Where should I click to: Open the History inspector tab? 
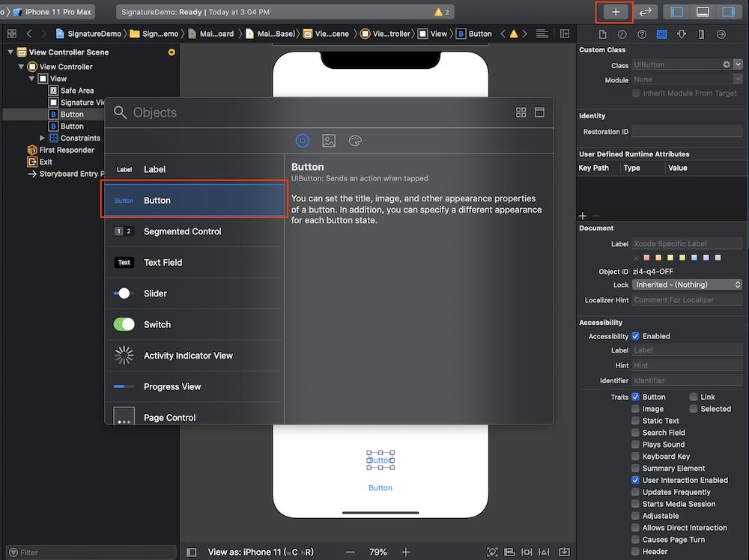coord(622,34)
